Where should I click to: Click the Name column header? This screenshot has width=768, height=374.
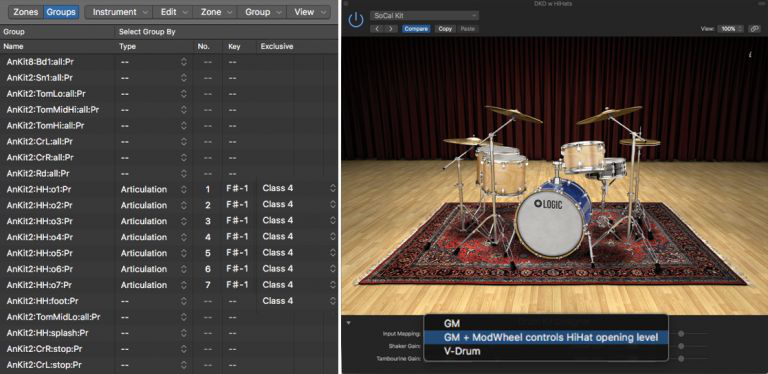[x=13, y=47]
